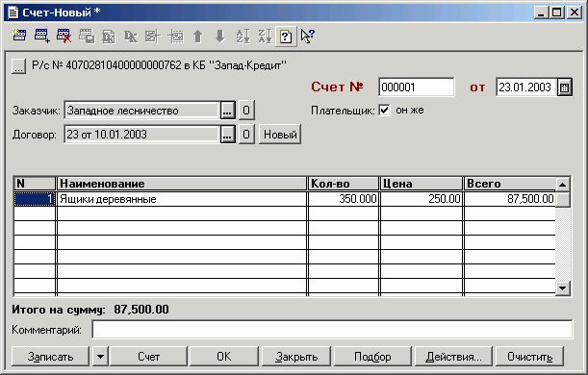The image size is (588, 375).
Task: Click the table scrollbar up arrow
Action: (563, 185)
